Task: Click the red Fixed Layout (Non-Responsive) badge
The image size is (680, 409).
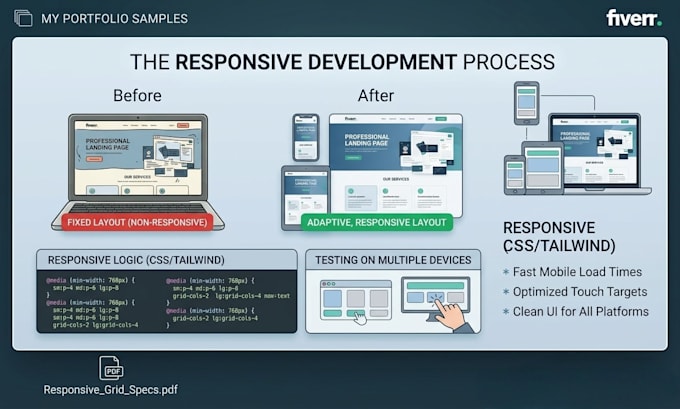Action: (x=137, y=222)
